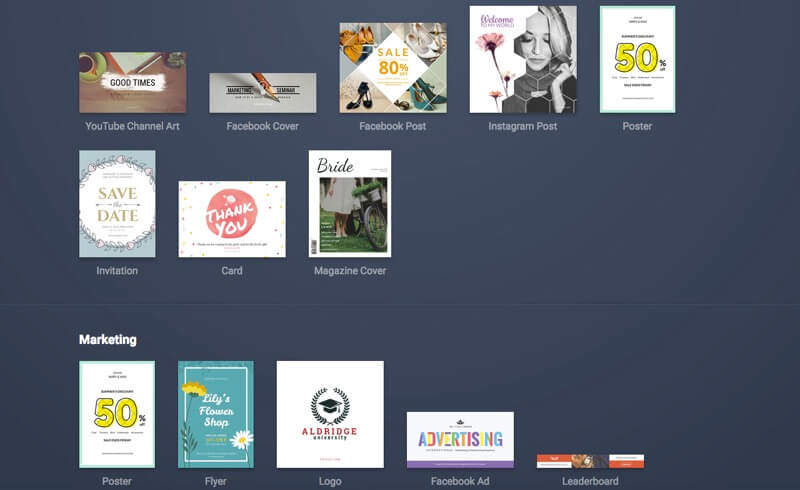
Task: Select Lily's Flower Shop Flyer thumbnail
Action: pyautogui.click(x=216, y=414)
